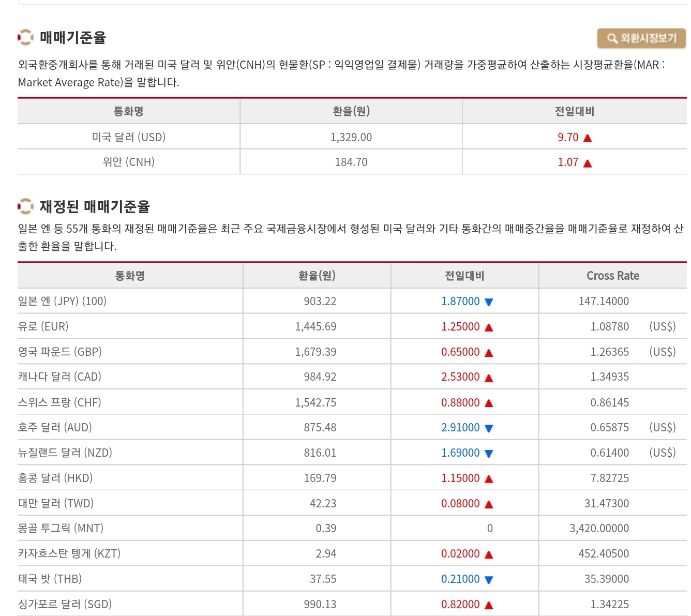Click red up arrow beside USD change 9.70
The width and height of the screenshot is (691, 616).
coord(587,138)
